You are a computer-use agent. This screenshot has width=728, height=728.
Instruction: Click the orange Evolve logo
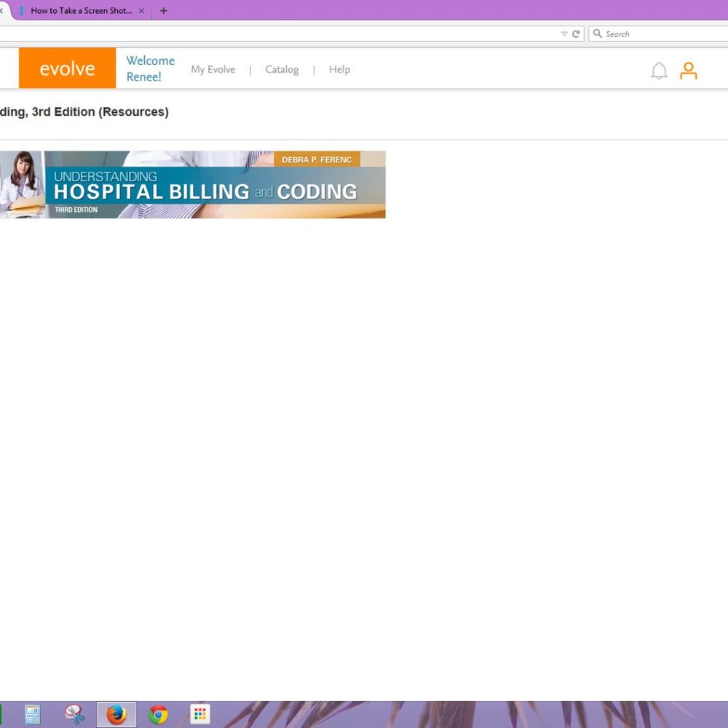click(67, 68)
